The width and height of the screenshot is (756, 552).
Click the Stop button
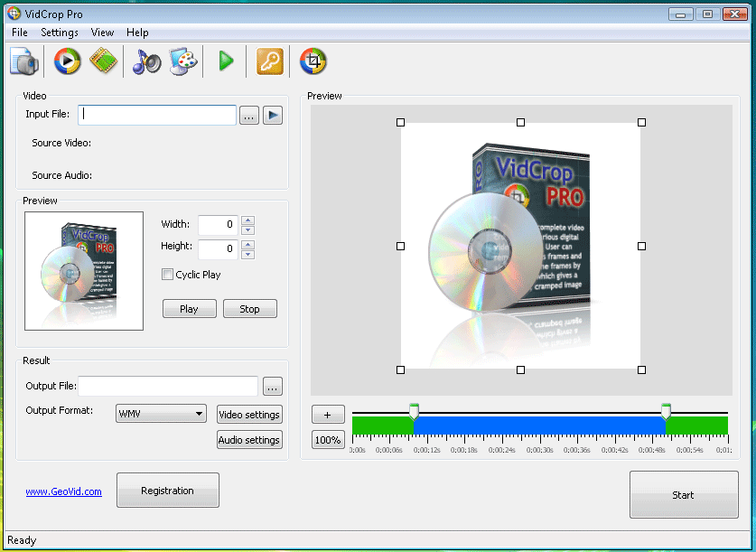pos(250,309)
